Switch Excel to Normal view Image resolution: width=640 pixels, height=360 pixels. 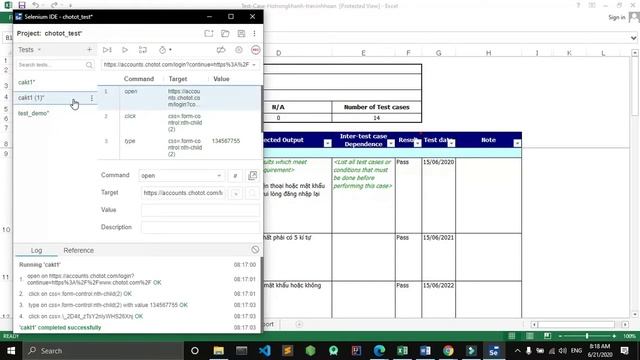(x=511, y=336)
